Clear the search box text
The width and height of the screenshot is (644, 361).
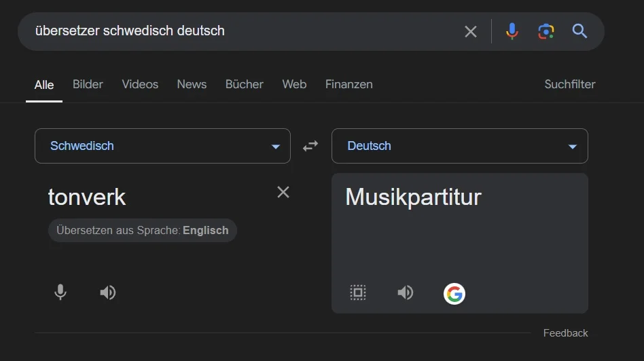470,31
